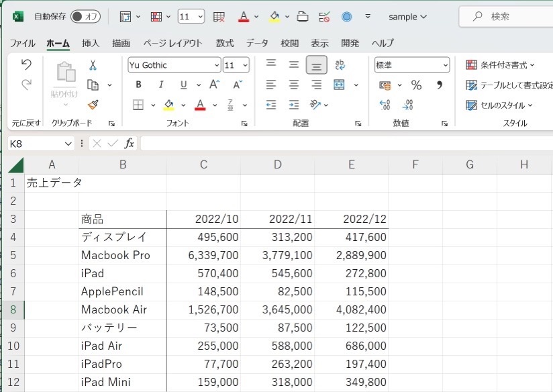
Task: Click the increase indent icon
Action: (x=294, y=105)
